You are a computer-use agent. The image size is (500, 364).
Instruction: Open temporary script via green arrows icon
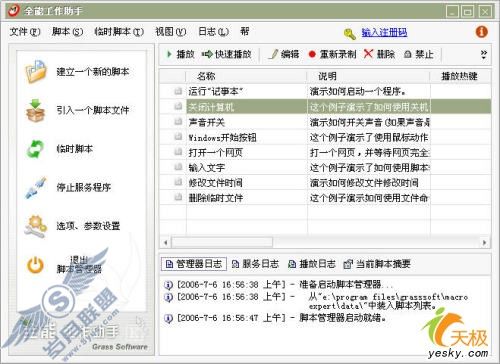point(35,149)
